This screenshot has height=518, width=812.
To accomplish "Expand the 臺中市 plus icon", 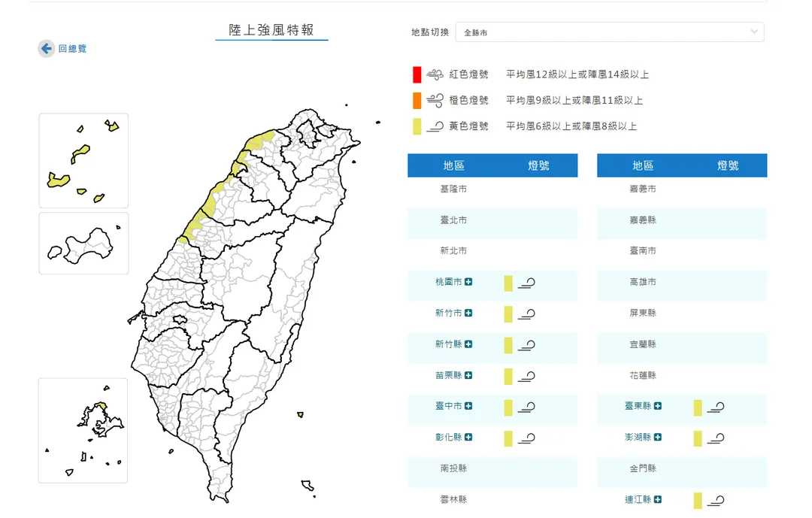I will [x=468, y=406].
